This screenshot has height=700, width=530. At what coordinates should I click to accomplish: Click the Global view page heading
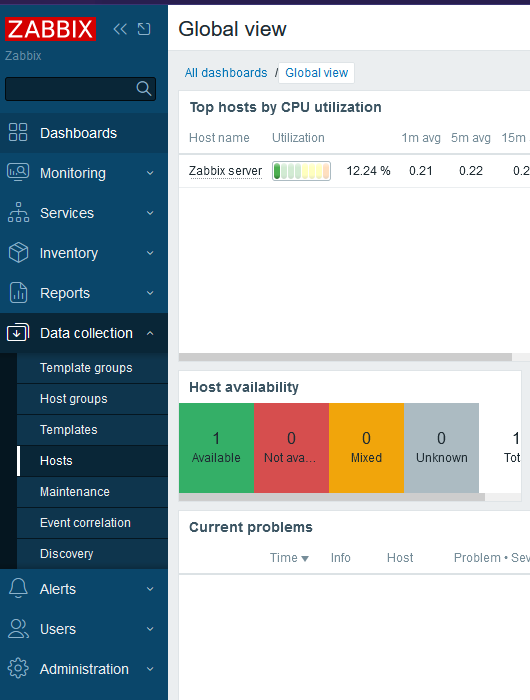click(x=232, y=29)
